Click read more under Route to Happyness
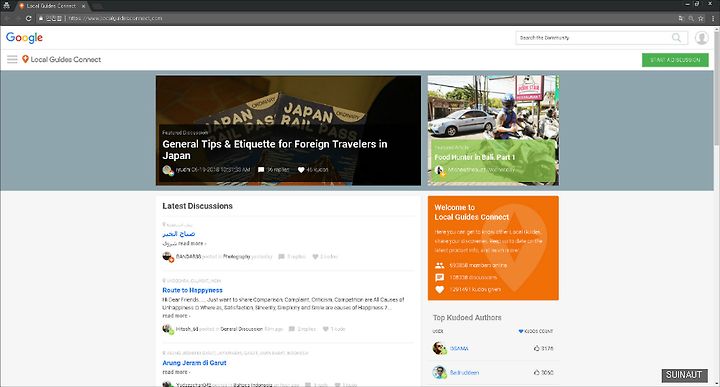This screenshot has height=387, width=720. pyautogui.click(x=176, y=316)
